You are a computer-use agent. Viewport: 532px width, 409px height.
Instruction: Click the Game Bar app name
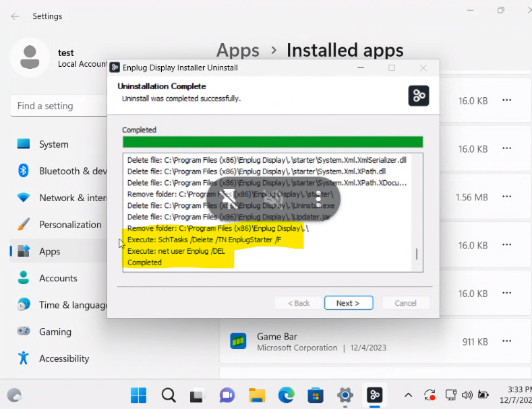pyautogui.click(x=277, y=336)
